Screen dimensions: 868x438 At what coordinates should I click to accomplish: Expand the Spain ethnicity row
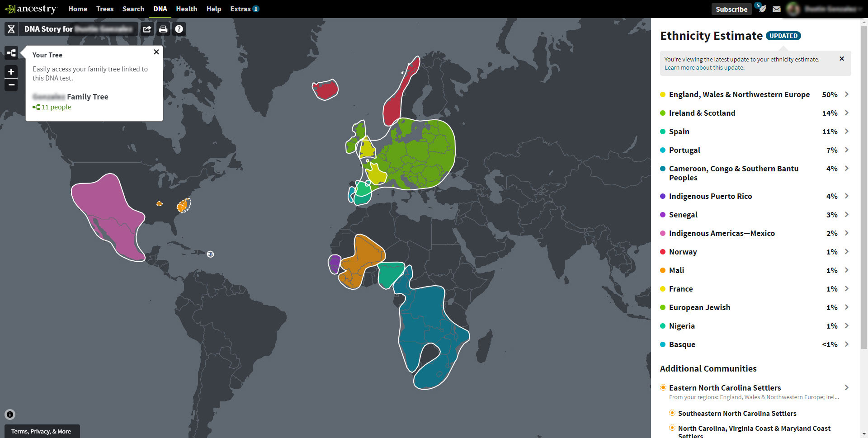[846, 132]
